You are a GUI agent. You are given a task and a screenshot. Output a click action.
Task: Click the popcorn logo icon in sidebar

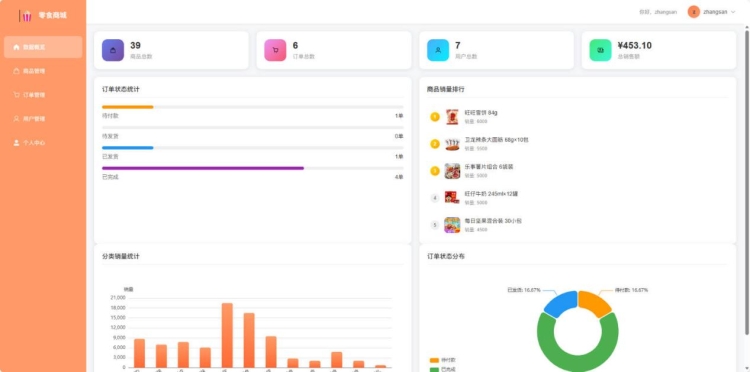point(27,16)
